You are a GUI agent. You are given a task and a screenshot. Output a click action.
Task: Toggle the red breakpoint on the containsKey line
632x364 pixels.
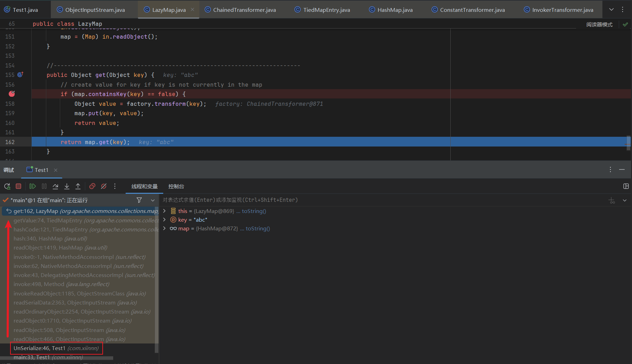[12, 94]
